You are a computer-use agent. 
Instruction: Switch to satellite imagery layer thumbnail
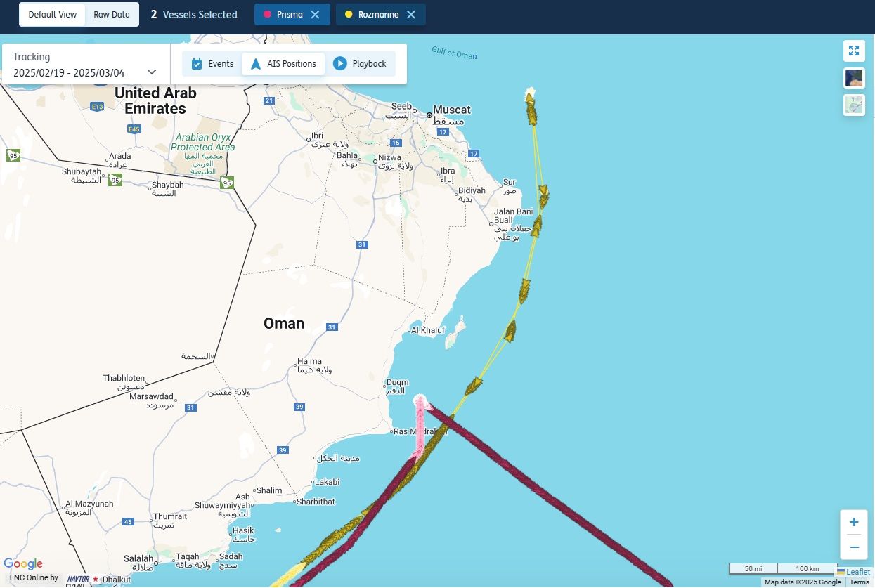854,78
